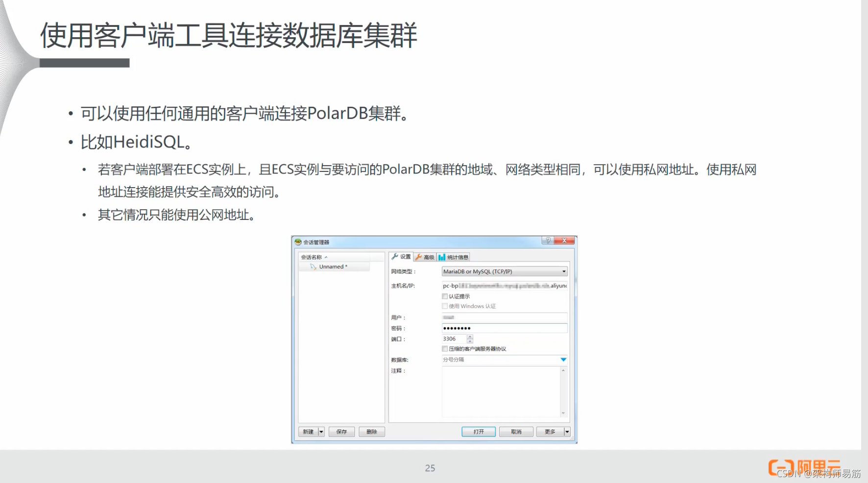Open the 统计信息 tab

point(454,257)
